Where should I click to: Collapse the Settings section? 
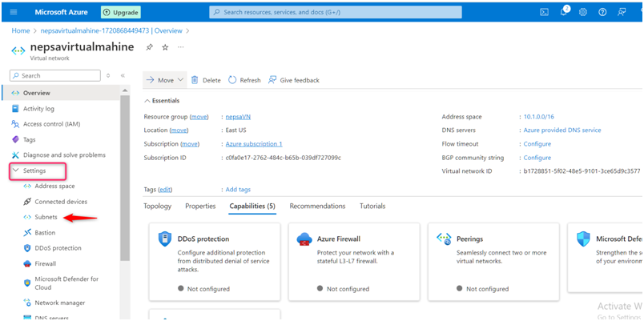tap(17, 170)
